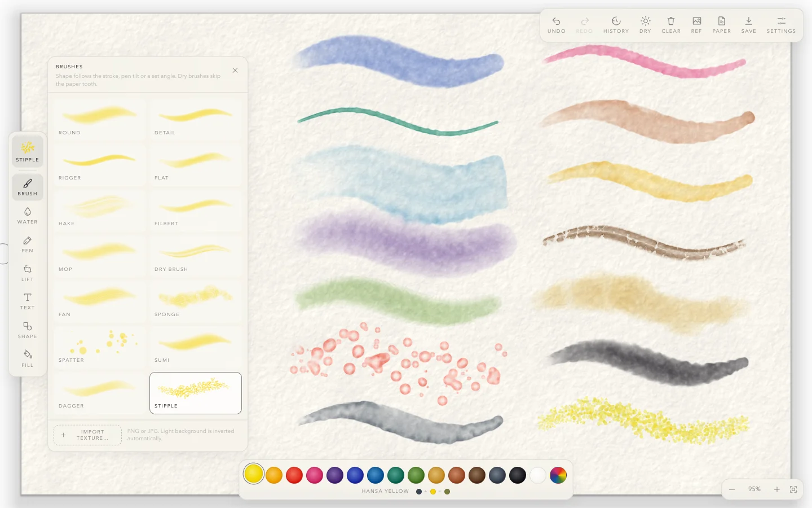Choose the Water tool
812x508 pixels.
[x=27, y=216]
